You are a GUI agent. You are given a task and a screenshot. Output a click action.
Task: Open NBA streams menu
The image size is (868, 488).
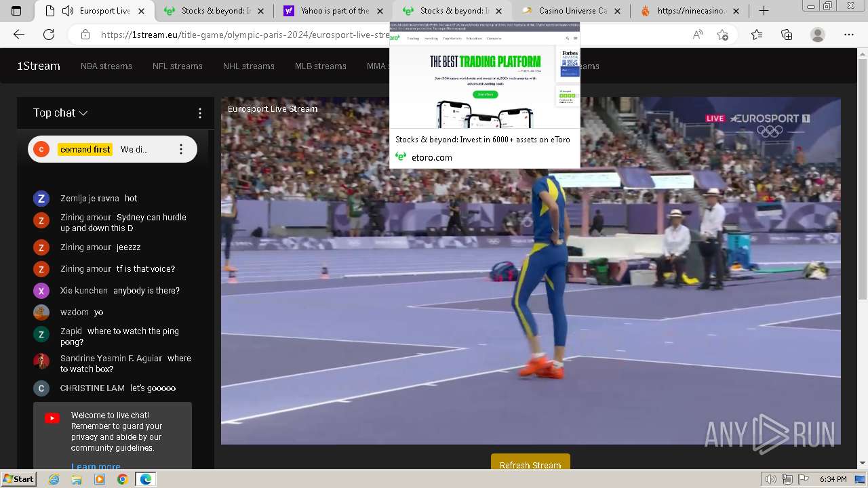click(106, 66)
